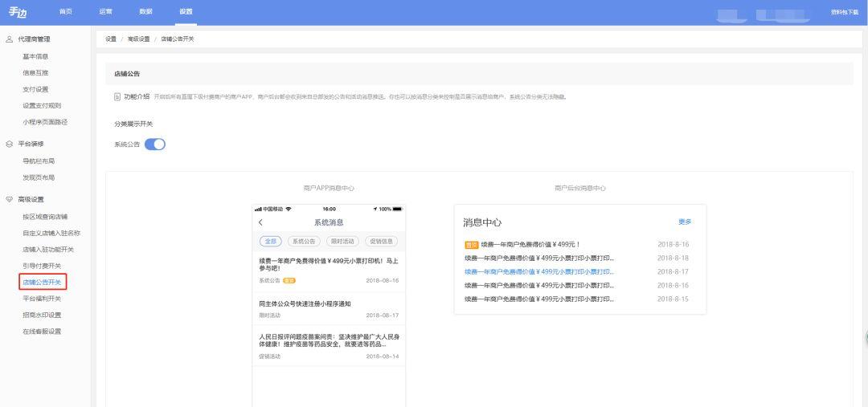Click the 店铺公告开关 breadcrumb
The image size is (868, 407).
[x=177, y=39]
